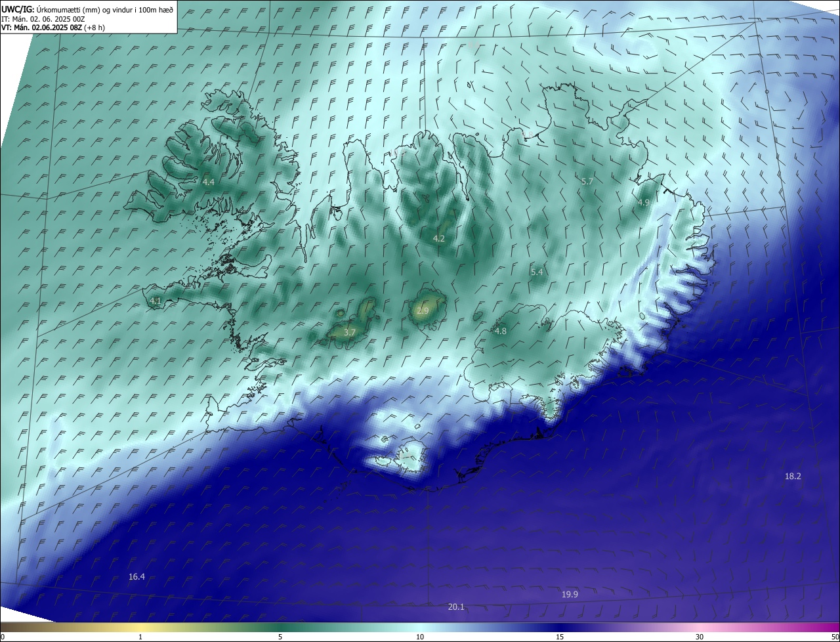The height and width of the screenshot is (642, 840).
Task: Click the 3.7 value on the glacier
Action: (x=350, y=333)
